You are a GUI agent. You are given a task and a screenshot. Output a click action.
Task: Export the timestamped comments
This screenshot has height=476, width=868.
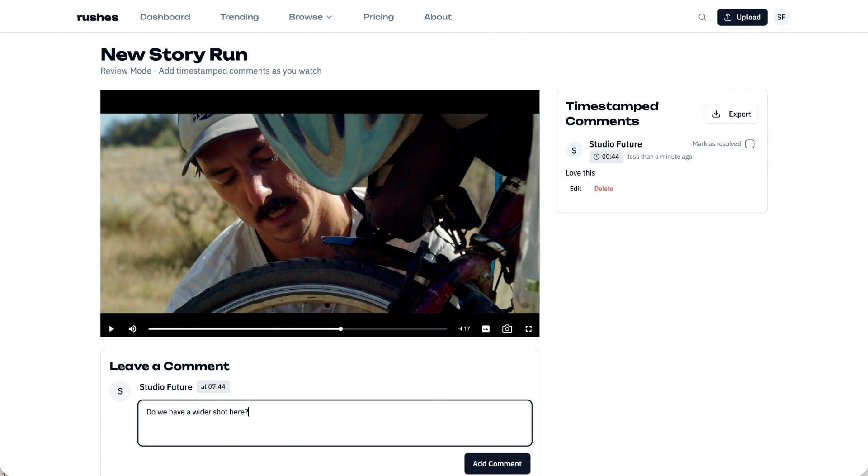(x=731, y=114)
